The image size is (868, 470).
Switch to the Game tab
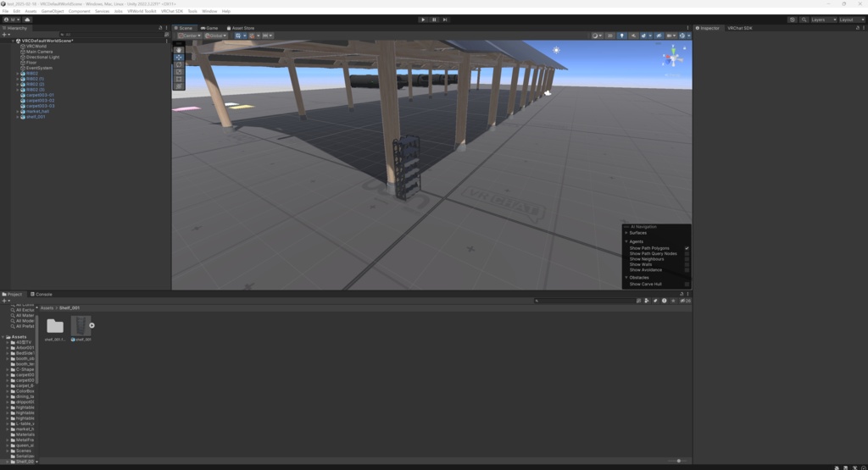click(x=209, y=28)
